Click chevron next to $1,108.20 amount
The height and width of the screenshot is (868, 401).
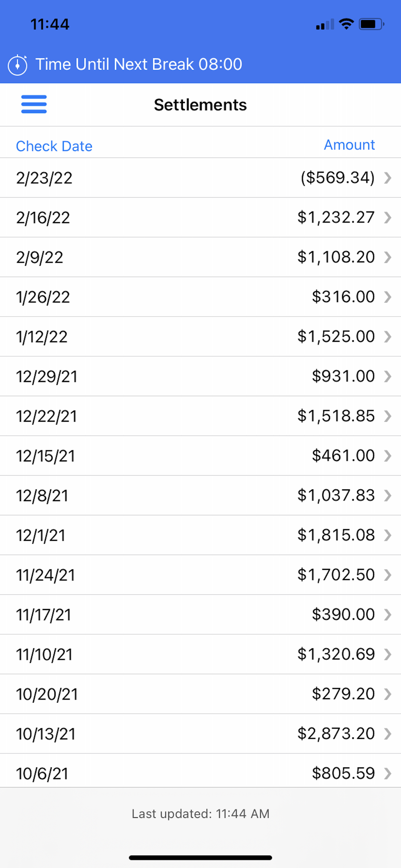(388, 257)
